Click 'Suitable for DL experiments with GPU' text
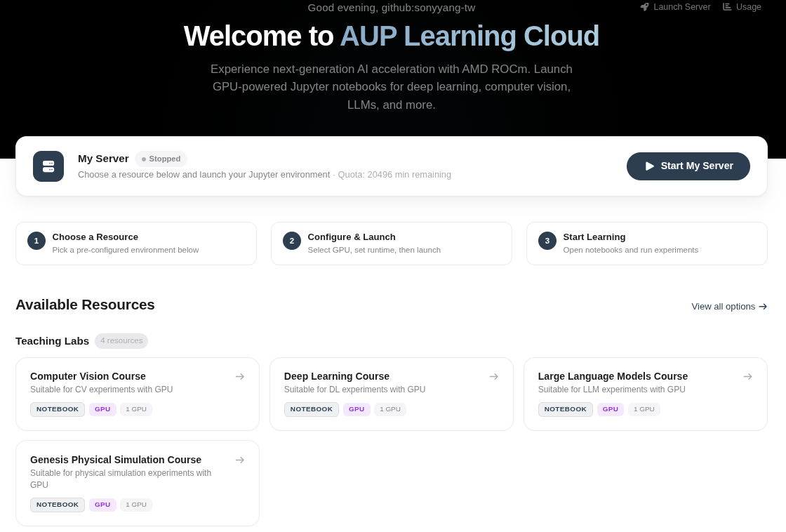The height and width of the screenshot is (532, 786). click(355, 390)
